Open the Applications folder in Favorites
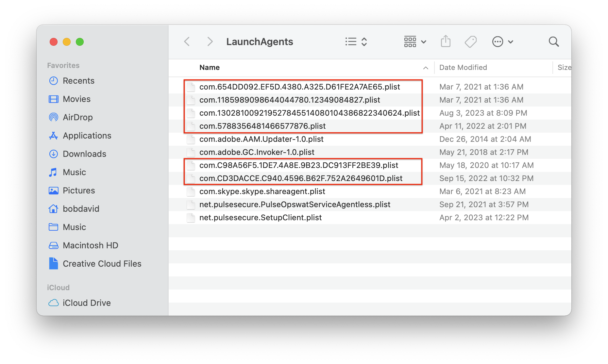 [87, 135]
